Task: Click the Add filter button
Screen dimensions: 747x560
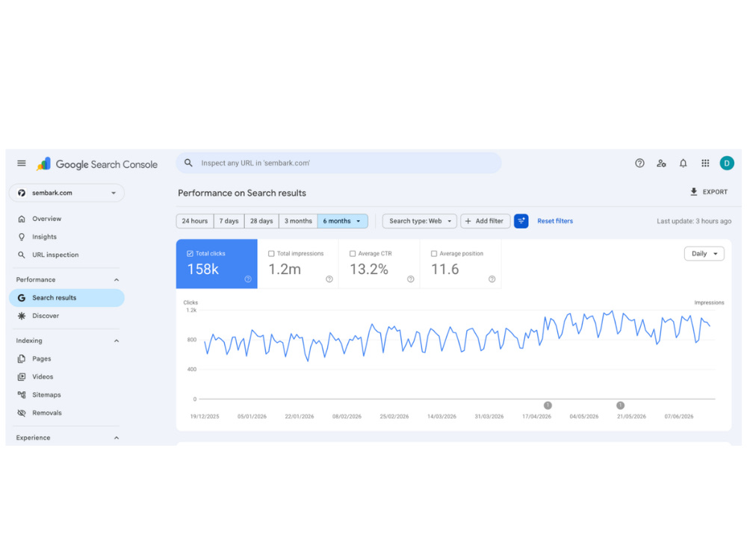Action: 485,221
